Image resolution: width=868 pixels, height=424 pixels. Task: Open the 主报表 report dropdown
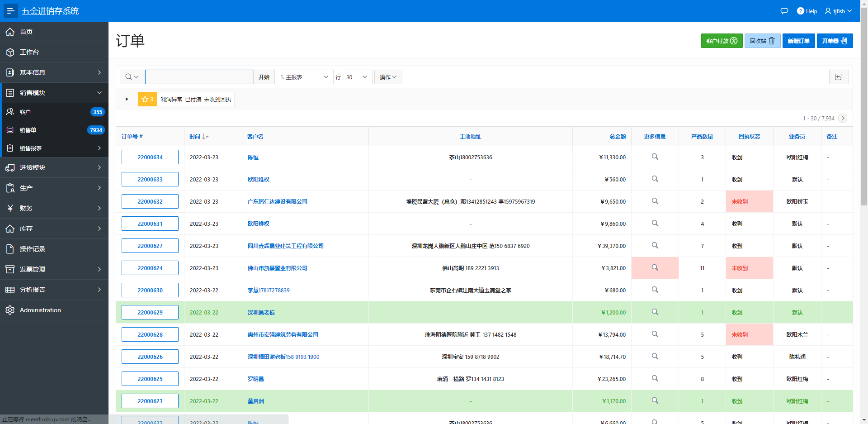click(x=304, y=77)
